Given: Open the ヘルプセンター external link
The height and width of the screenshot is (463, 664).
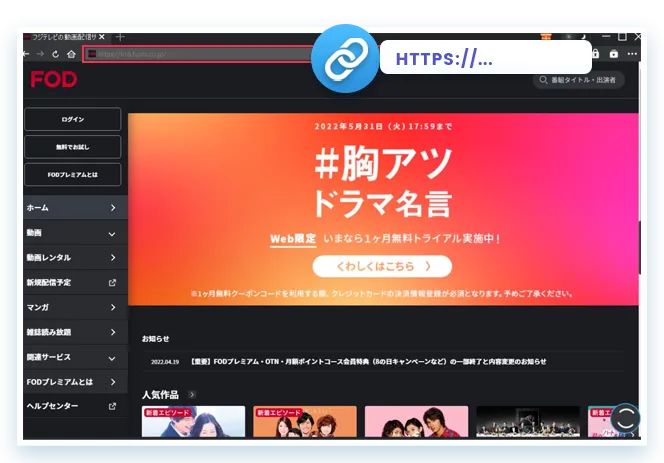Looking at the screenshot, I should click(75, 406).
